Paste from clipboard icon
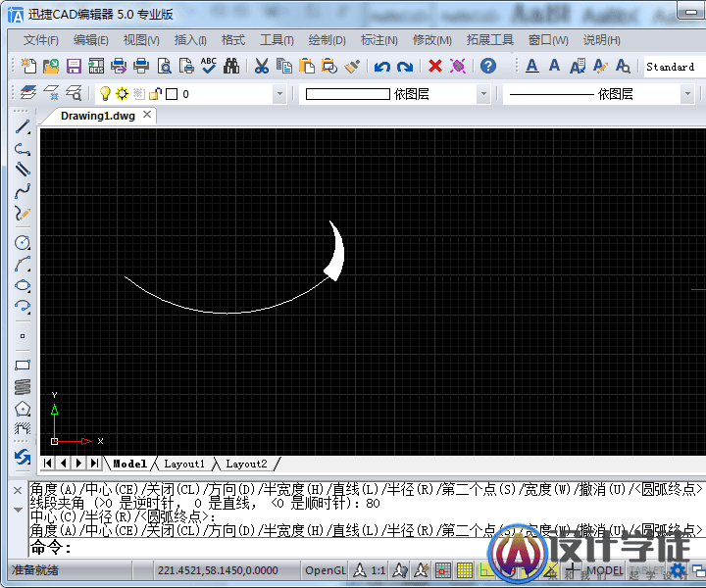706x588 pixels. pyautogui.click(x=307, y=66)
